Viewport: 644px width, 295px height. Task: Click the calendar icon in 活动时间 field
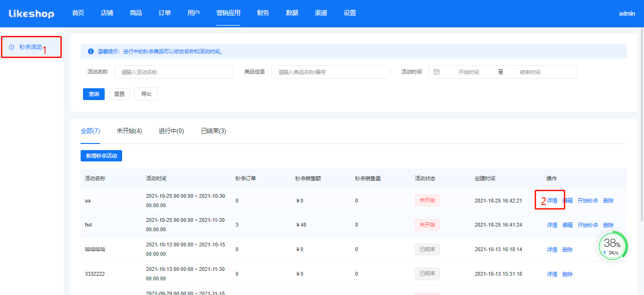(x=437, y=72)
